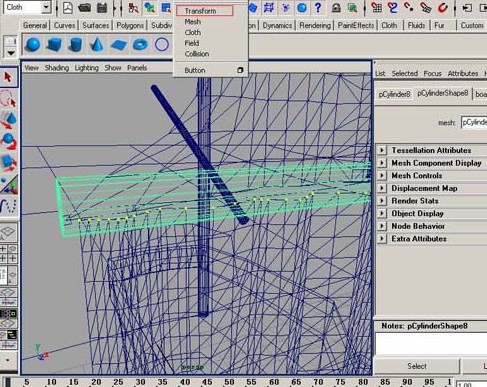Click the Select by component type icon
Viewport: 487px width, 387px height.
pyautogui.click(x=166, y=8)
